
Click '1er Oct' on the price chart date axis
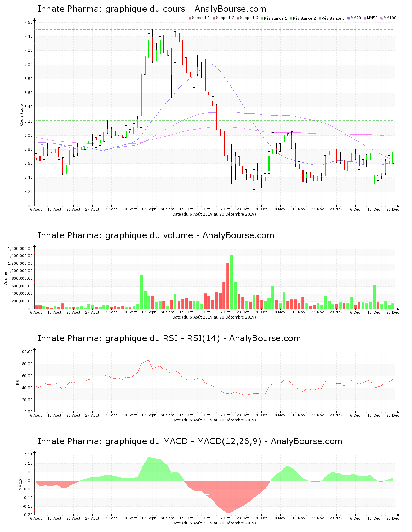(186, 209)
